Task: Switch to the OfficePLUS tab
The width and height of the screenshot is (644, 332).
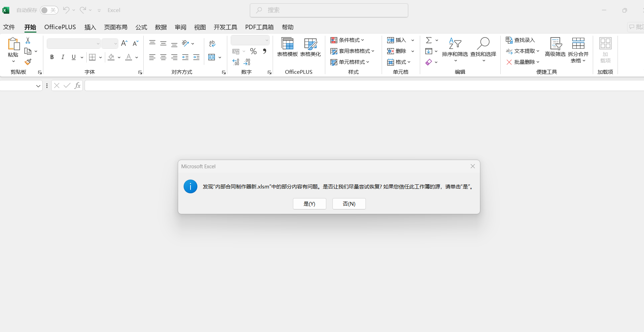Action: 60,27
